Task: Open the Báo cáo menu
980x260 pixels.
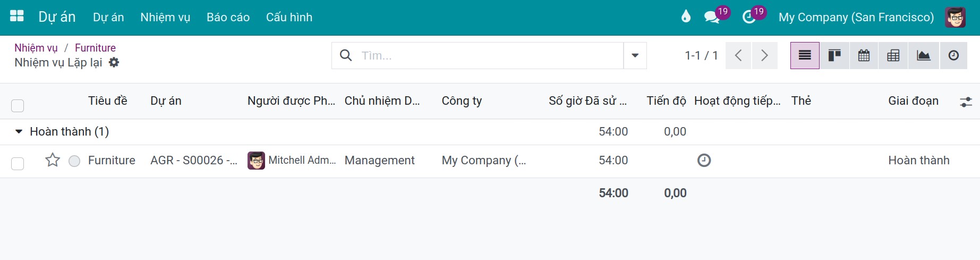Action: pos(228,17)
